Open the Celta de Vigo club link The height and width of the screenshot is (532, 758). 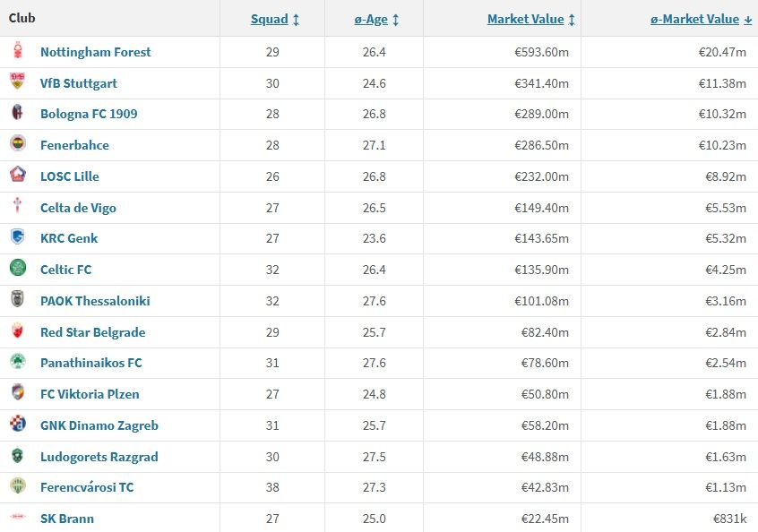coord(78,208)
